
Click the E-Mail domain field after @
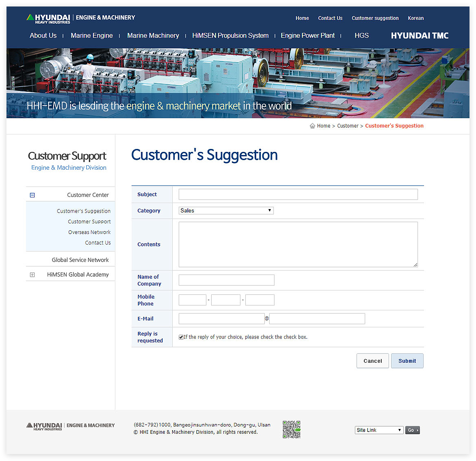[317, 319]
